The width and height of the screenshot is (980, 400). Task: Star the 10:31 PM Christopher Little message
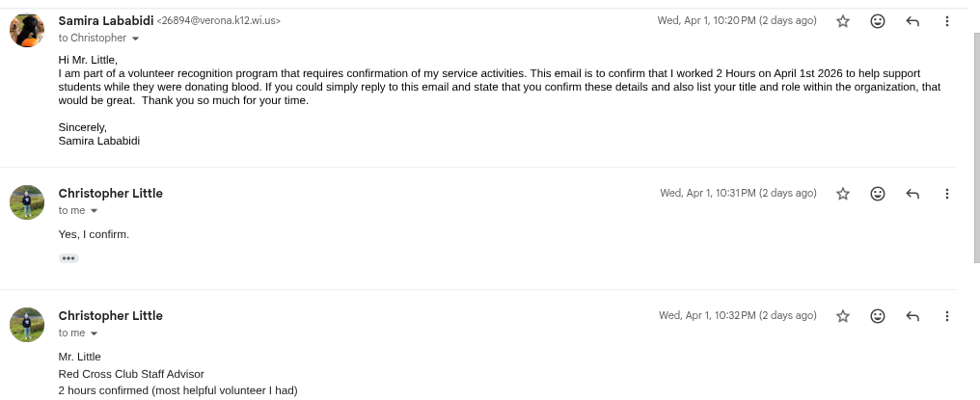coord(843,194)
